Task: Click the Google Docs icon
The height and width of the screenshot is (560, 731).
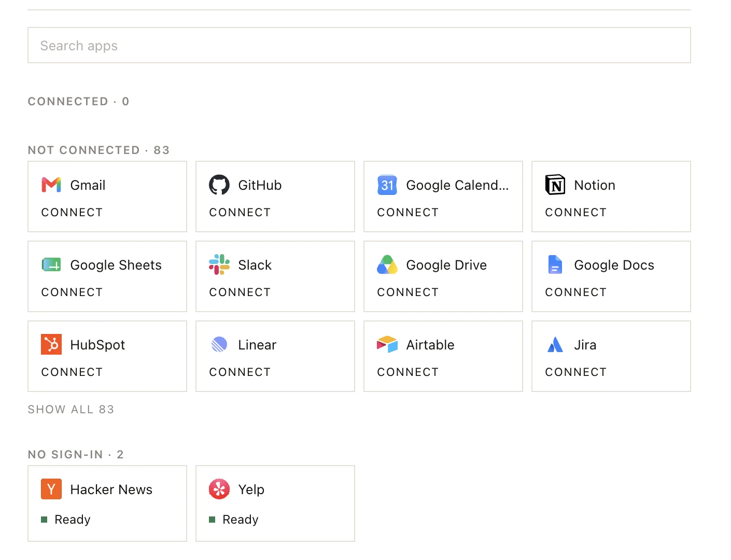Action: pyautogui.click(x=555, y=265)
